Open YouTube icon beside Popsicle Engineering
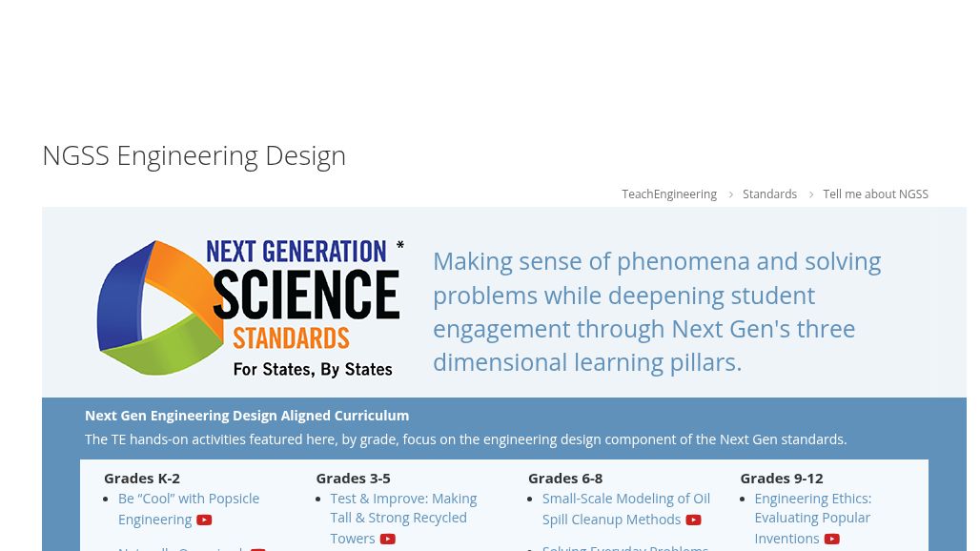Screen dimensions: 980x551 [204, 520]
